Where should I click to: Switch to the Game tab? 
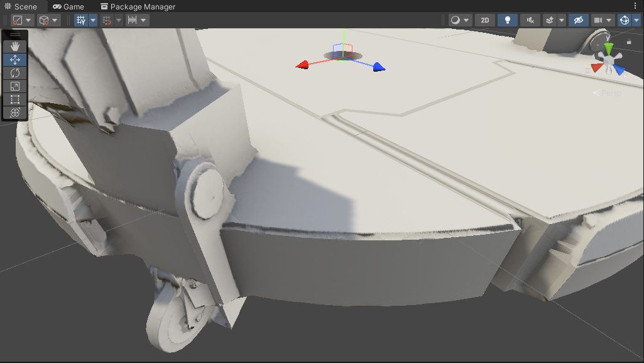[x=68, y=6]
